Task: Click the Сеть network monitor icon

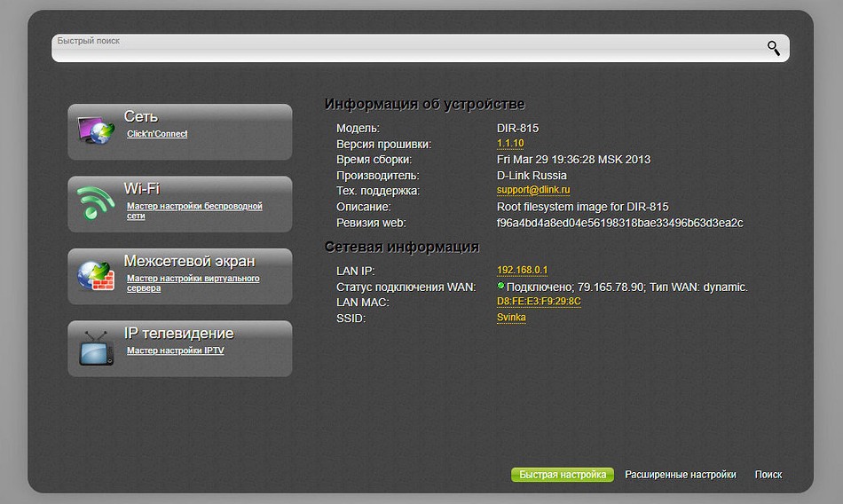Action: (96, 132)
